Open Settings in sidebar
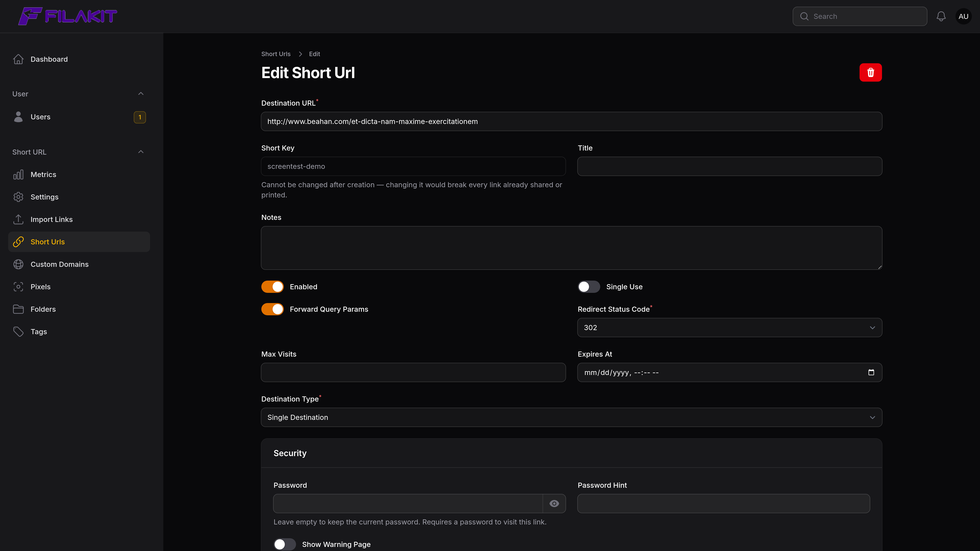 [x=79, y=197]
